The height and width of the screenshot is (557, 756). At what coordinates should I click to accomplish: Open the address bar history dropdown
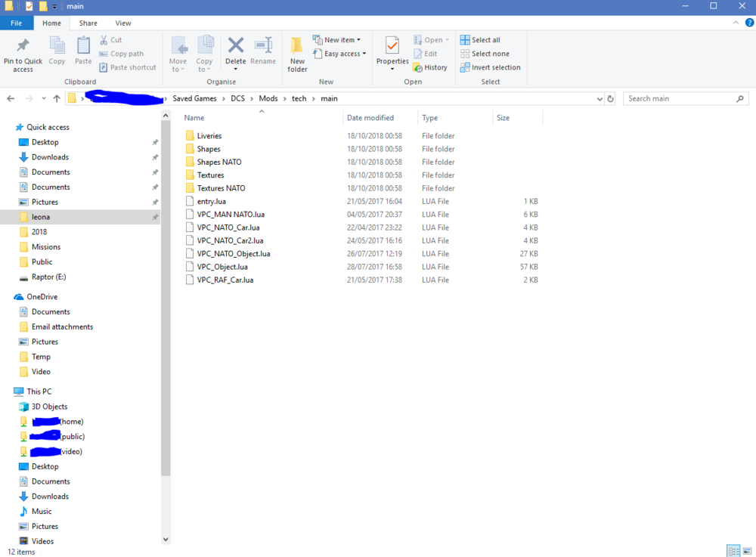pyautogui.click(x=600, y=99)
